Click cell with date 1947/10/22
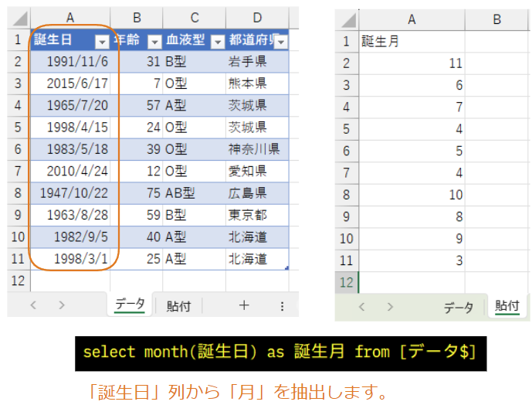This screenshot has width=532, height=405. pos(70,193)
